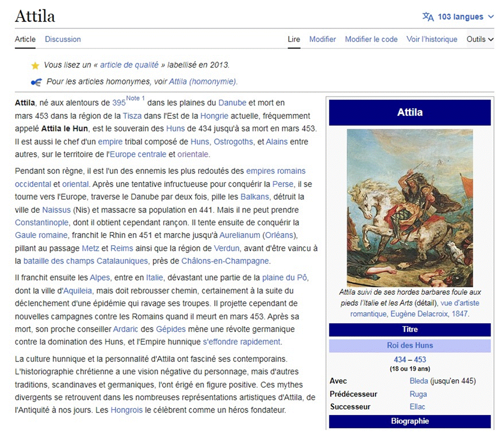Follow the 'article de qualité' link
The height and width of the screenshot is (446, 504).
click(x=129, y=65)
